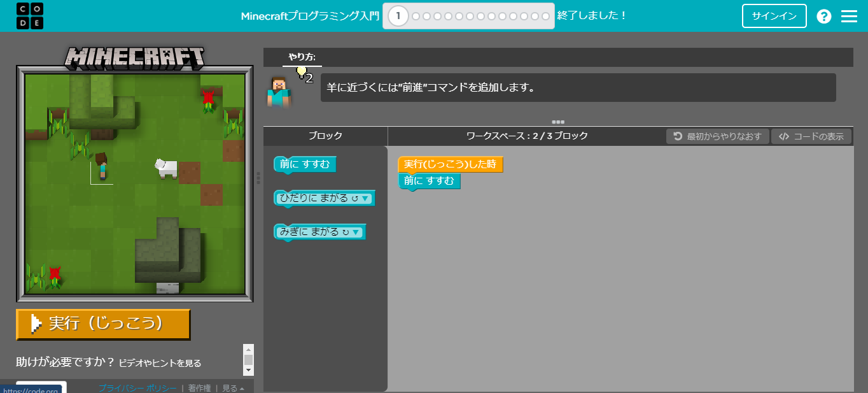
Task: Open the プライバシー ポリシー link
Action: pyautogui.click(x=137, y=388)
